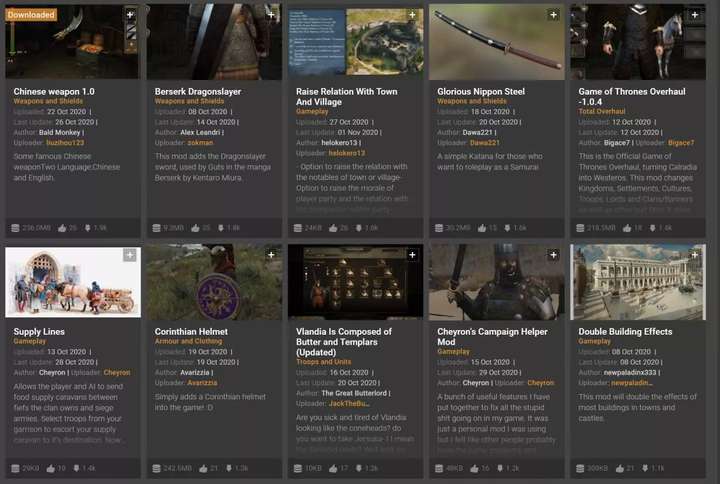The height and width of the screenshot is (484, 720).
Task: Open Game of Thrones Overhaul -1.0.4 title
Action: click(x=632, y=96)
